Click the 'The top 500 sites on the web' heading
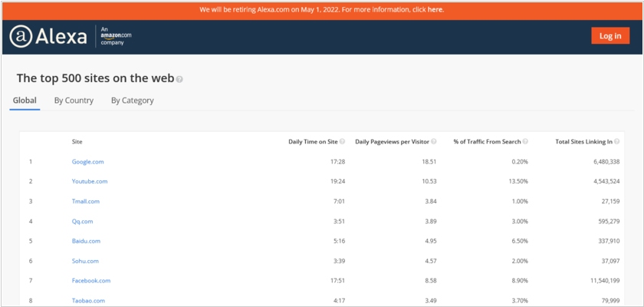This screenshot has height=307, width=644. point(96,78)
